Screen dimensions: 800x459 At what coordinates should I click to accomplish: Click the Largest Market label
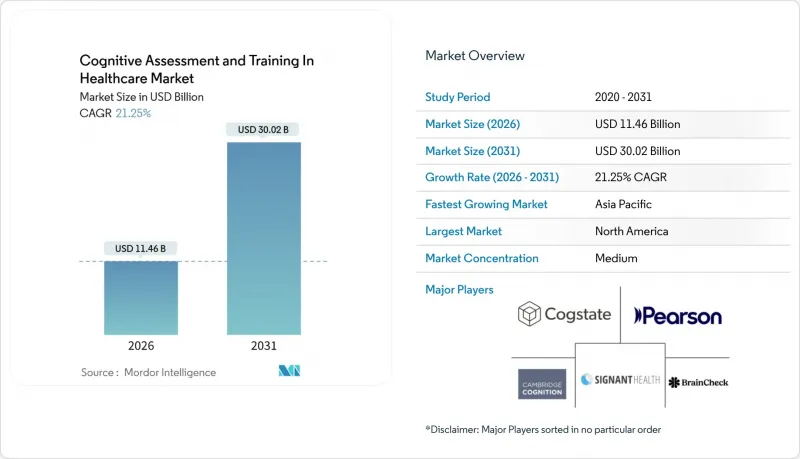(463, 231)
